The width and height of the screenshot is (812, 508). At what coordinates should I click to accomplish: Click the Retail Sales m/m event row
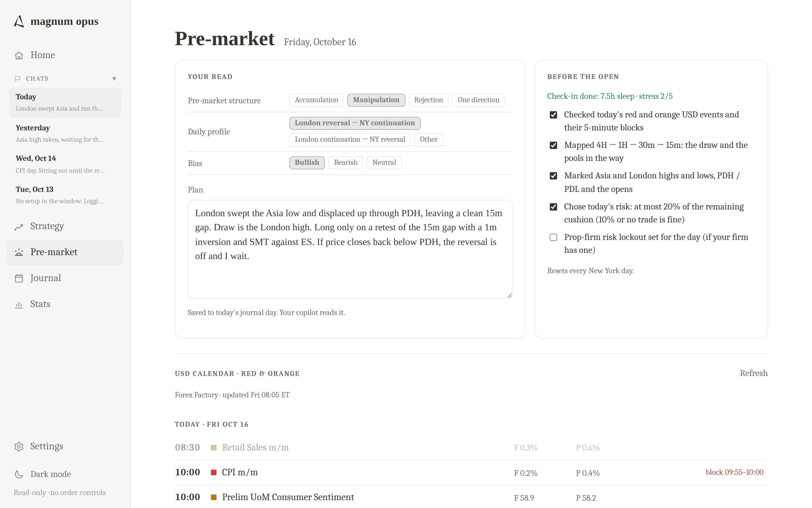pyautogui.click(x=471, y=448)
